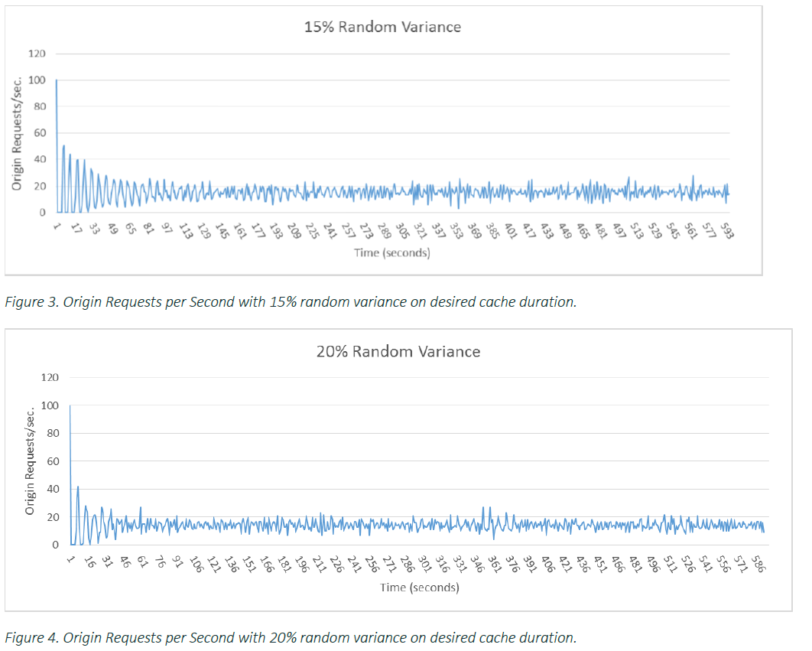Click the 120 y-axis value in 20% chart

point(50,377)
